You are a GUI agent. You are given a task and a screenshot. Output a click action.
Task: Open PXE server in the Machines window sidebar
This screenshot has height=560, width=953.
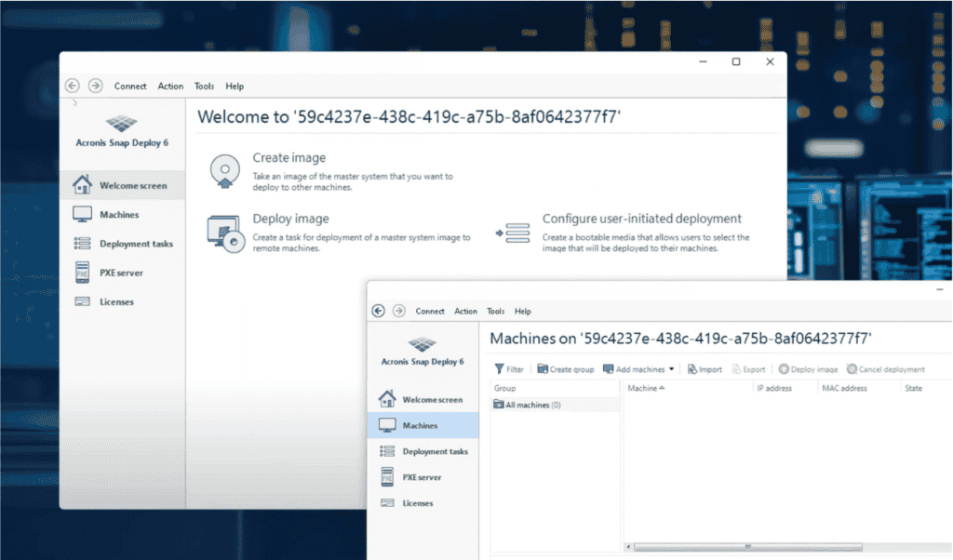(423, 477)
